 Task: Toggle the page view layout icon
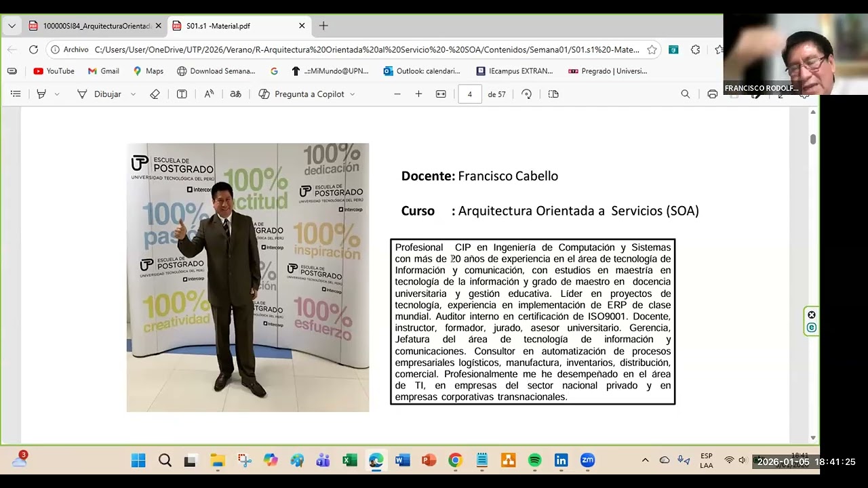[553, 94]
